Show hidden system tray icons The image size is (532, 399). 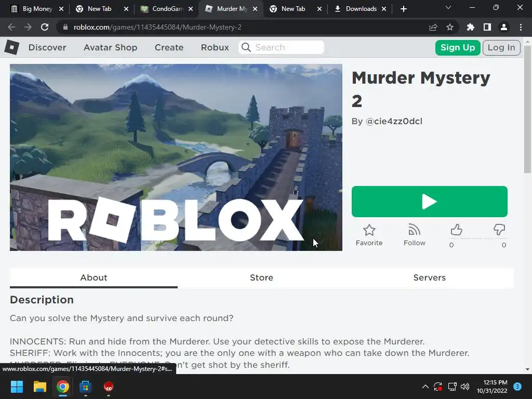tap(425, 387)
